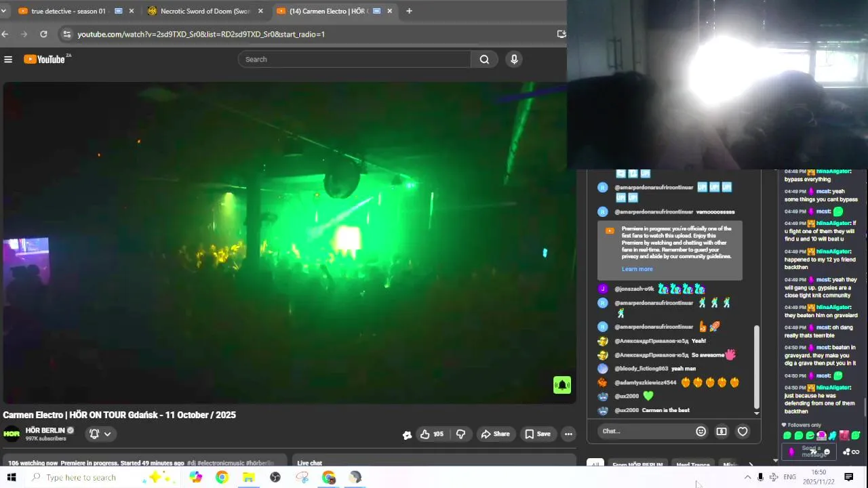This screenshot has height=488, width=868.
Task: Close the true detective tab
Action: 132,11
